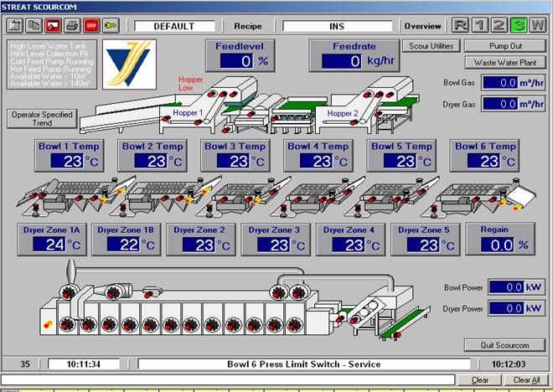Click the red trend chart icon
This screenshot has height=392, width=553.
pos(53,26)
